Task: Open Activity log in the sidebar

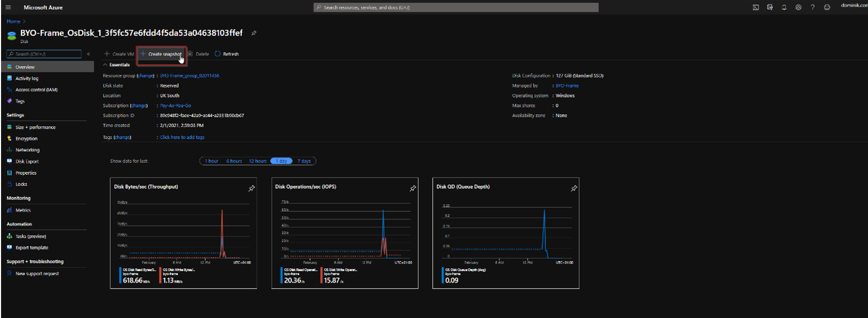Action: 27,78
